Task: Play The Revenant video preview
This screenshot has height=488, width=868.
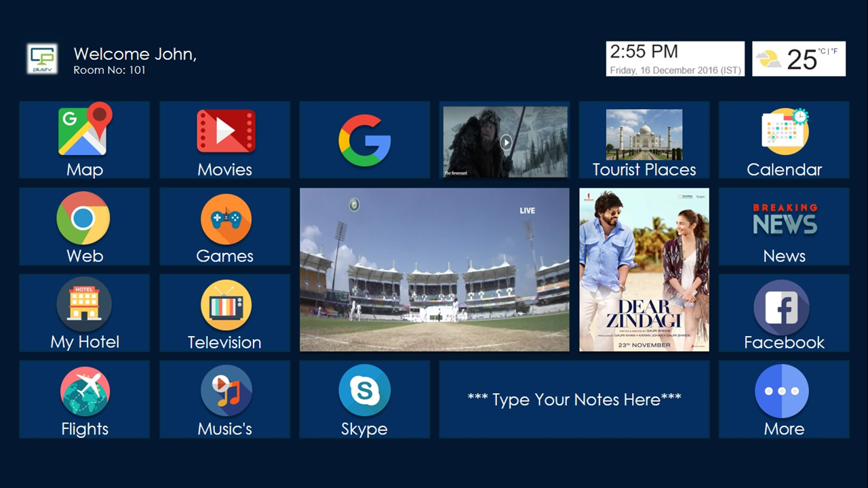Action: pos(506,142)
